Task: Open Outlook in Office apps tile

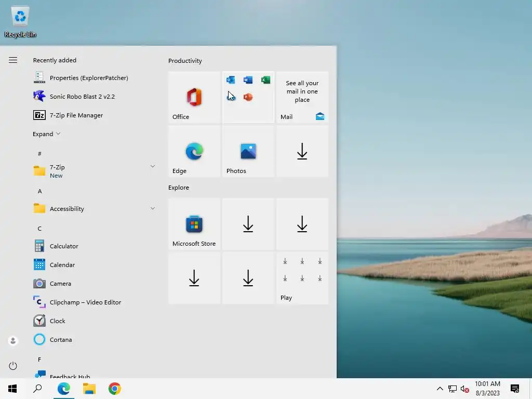Action: pyautogui.click(x=231, y=79)
